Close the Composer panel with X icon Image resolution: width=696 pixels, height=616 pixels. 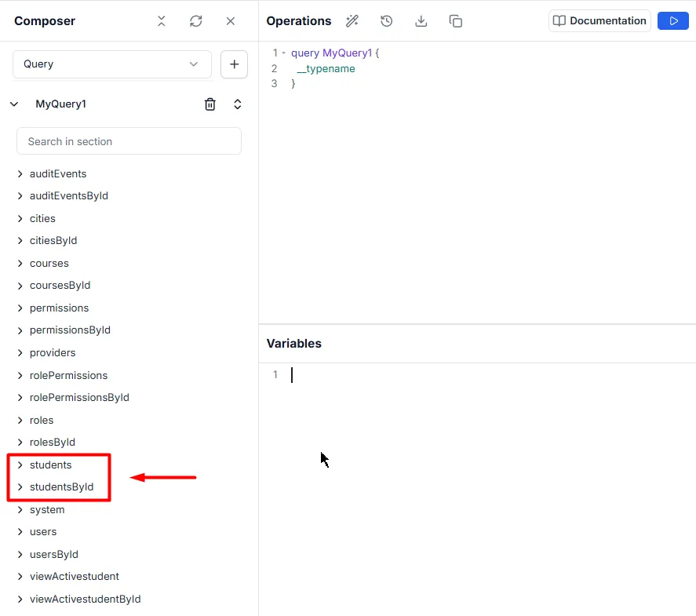[x=231, y=21]
